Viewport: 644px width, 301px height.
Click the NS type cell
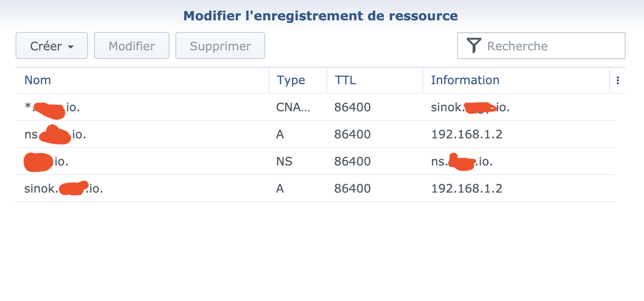click(x=284, y=161)
